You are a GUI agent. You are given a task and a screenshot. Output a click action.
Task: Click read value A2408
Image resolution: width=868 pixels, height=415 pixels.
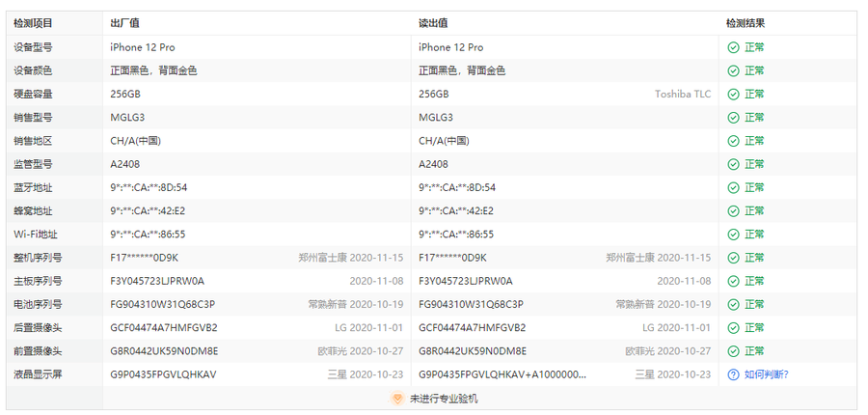(x=433, y=164)
